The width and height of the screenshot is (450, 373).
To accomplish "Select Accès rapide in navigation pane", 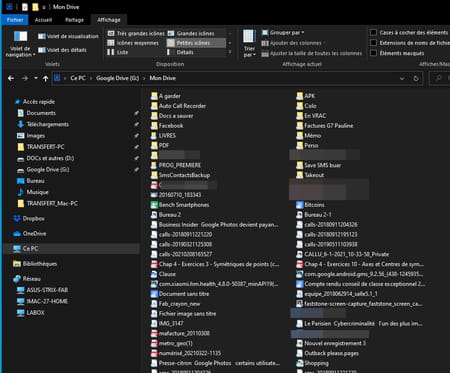I will 39,102.
